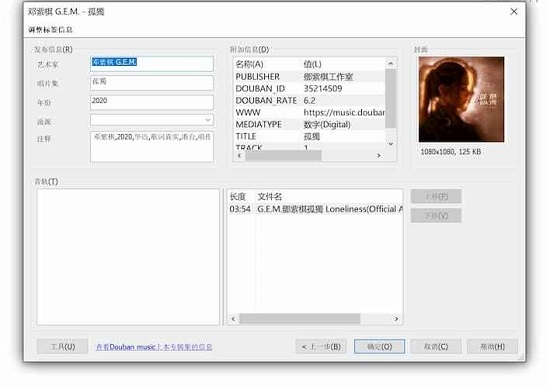Click the year field showing 2020
The width and height of the screenshot is (550, 386).
[x=152, y=102]
